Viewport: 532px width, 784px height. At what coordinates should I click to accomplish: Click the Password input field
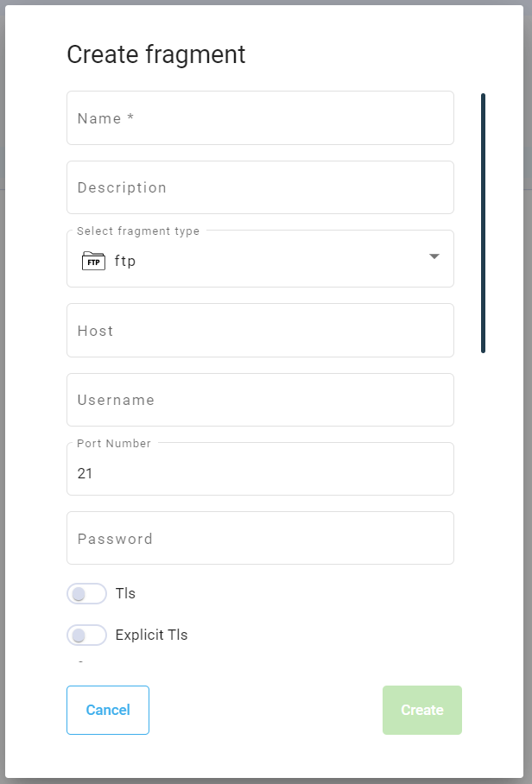coord(260,539)
